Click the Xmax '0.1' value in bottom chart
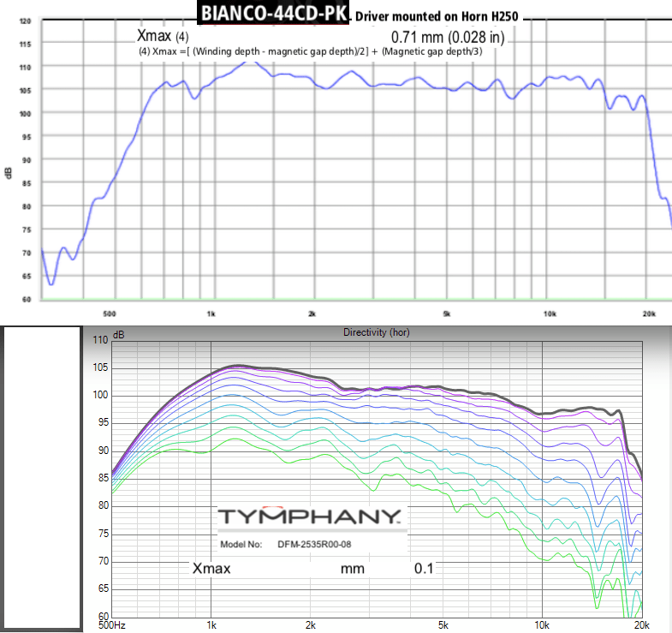The height and width of the screenshot is (633, 672). (424, 569)
